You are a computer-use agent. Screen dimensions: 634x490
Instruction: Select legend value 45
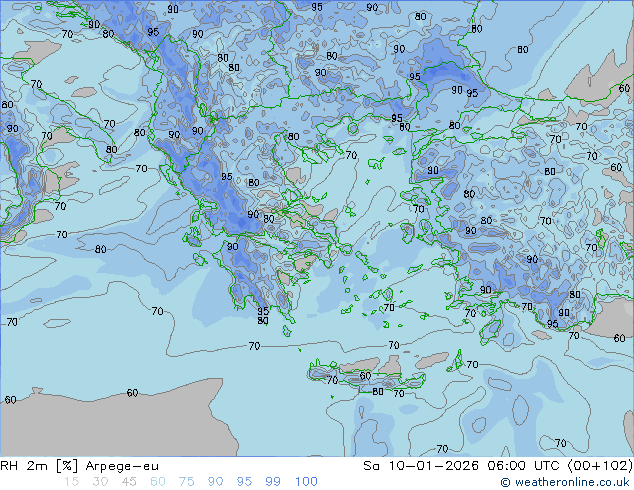[129, 482]
